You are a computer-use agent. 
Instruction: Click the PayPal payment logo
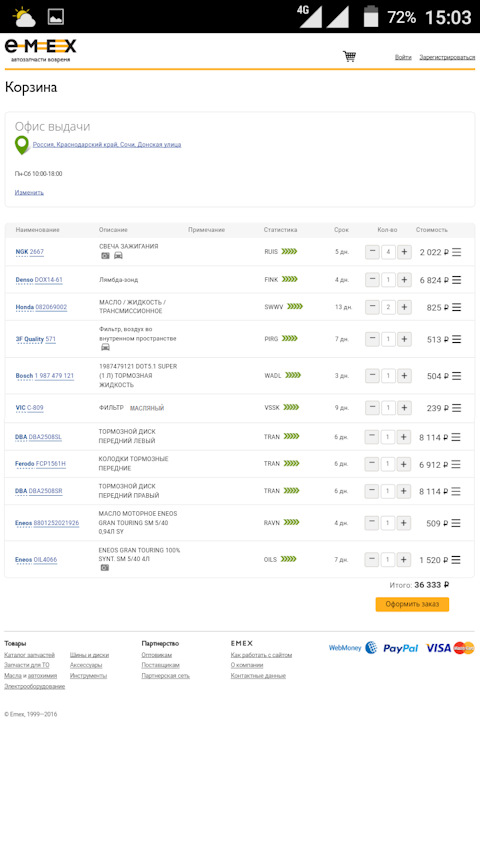(x=401, y=648)
